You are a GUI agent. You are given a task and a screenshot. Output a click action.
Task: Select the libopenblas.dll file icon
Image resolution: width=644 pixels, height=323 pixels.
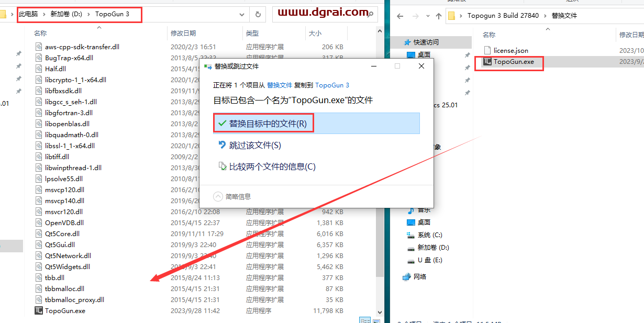point(39,124)
